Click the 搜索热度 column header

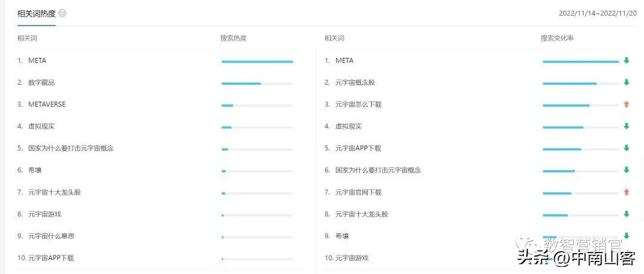click(x=233, y=38)
